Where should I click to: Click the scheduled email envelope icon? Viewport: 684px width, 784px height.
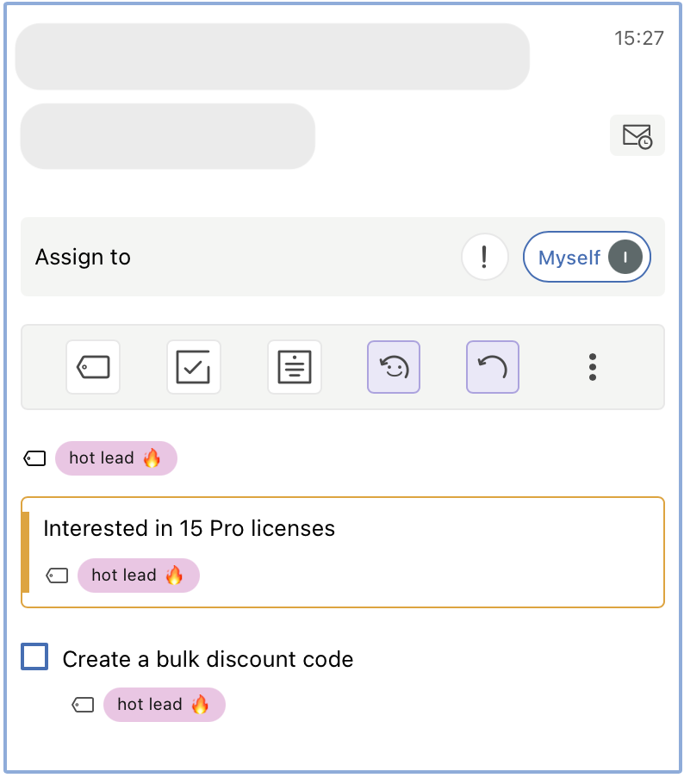[x=637, y=135]
